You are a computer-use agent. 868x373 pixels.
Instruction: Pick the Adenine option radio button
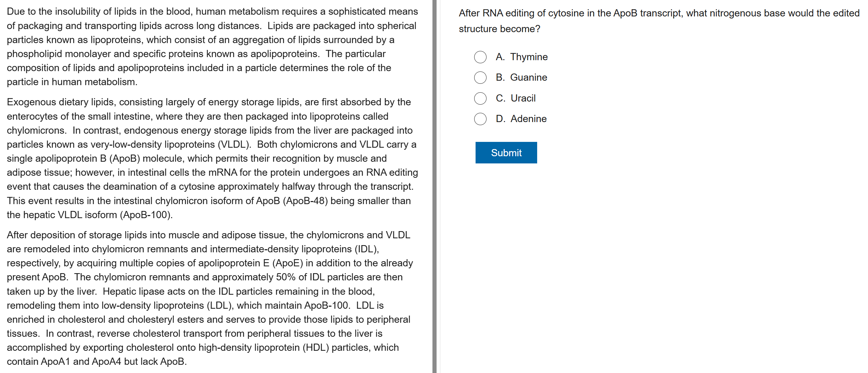[x=480, y=119]
